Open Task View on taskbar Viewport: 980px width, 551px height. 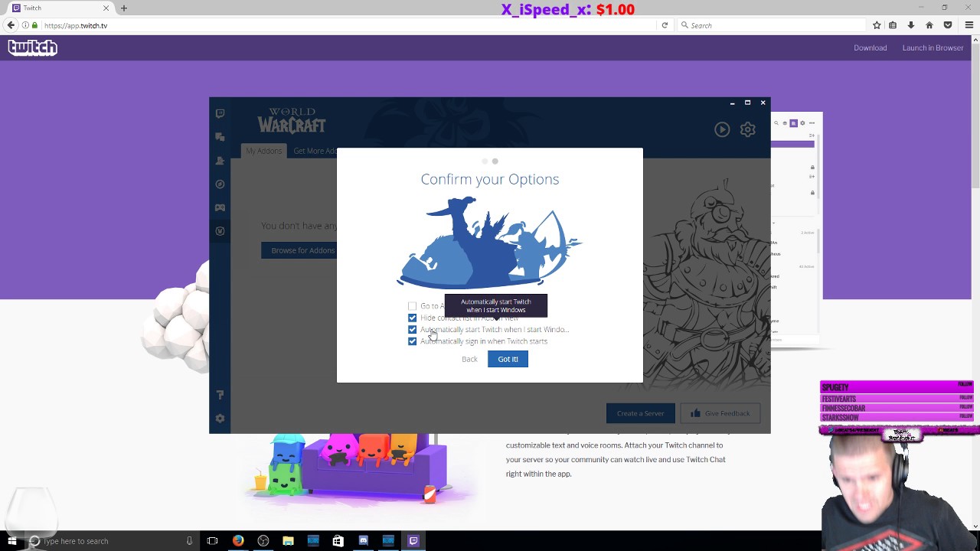pyautogui.click(x=212, y=541)
